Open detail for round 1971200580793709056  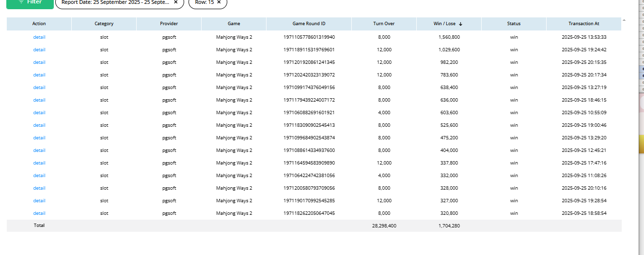pyautogui.click(x=39, y=188)
